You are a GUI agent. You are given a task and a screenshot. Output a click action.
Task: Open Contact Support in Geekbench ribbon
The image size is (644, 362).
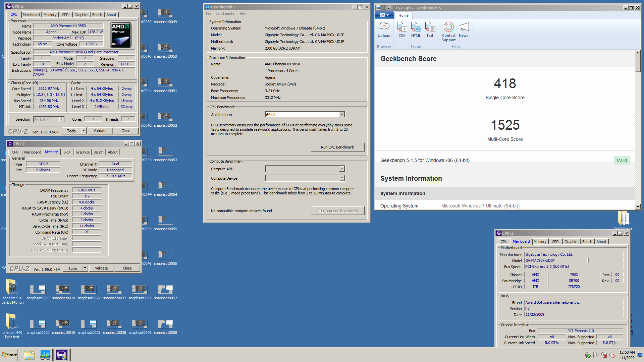[448, 32]
